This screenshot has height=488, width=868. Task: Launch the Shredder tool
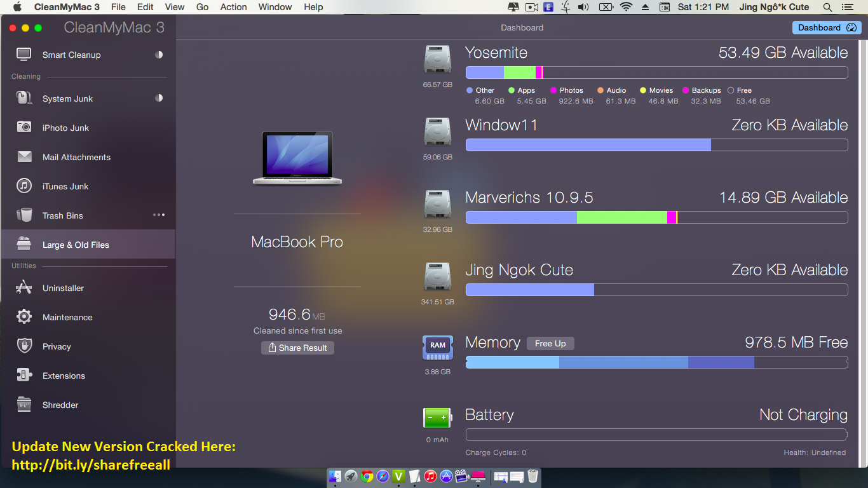point(62,405)
